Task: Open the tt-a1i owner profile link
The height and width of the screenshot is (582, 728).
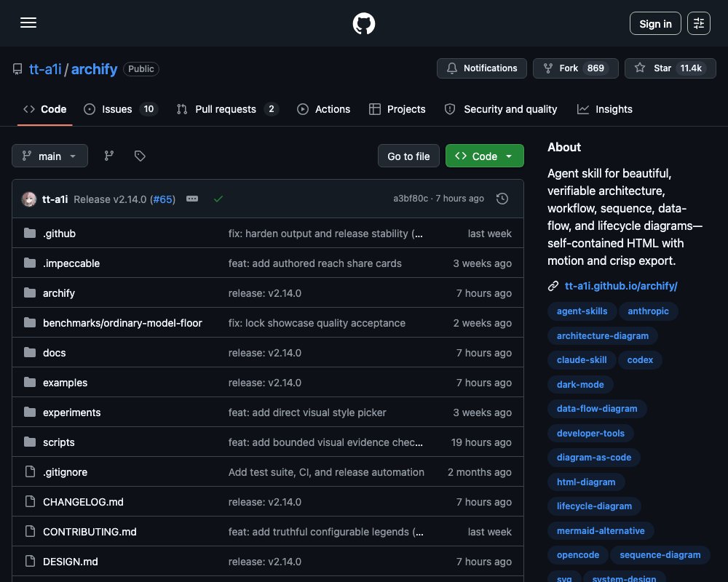Action: point(45,68)
